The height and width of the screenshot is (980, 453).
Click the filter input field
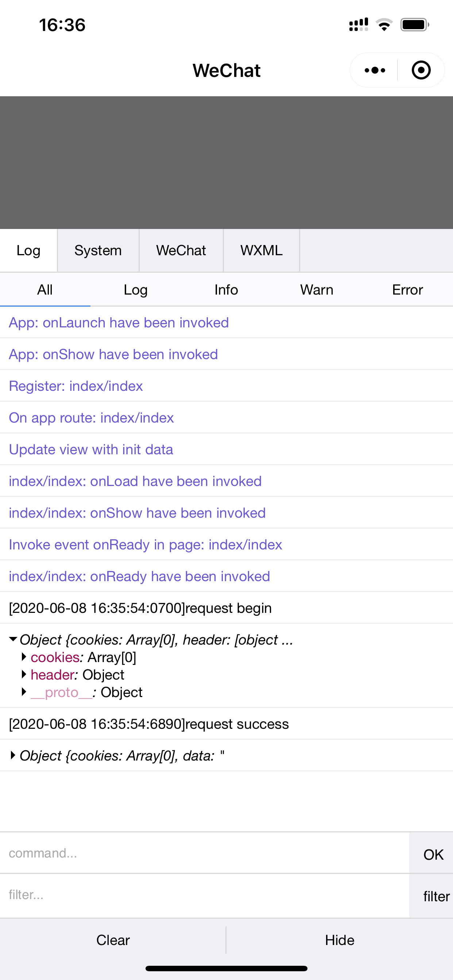point(204,895)
